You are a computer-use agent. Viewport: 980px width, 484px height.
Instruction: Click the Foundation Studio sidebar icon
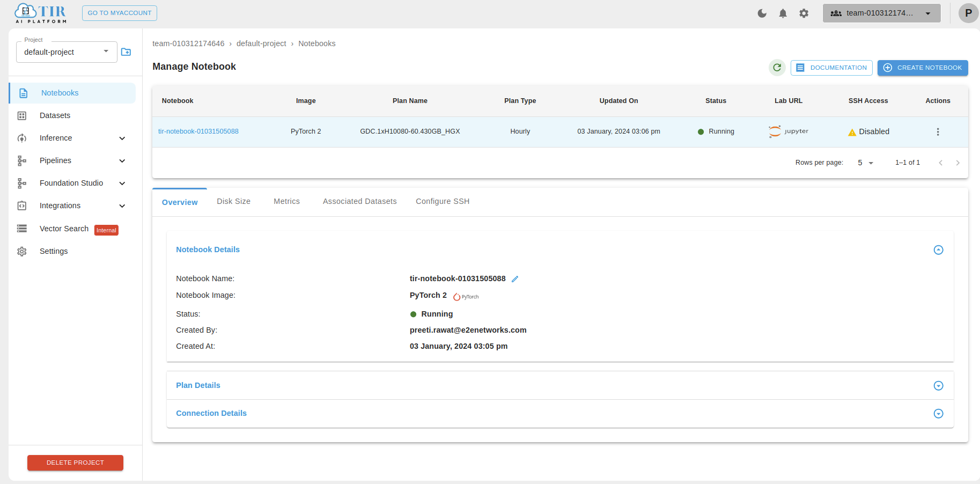pos(22,183)
